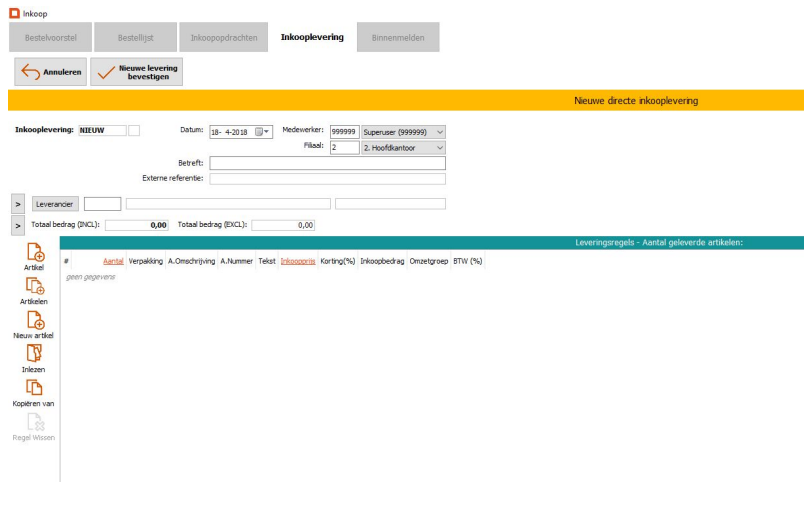The image size is (804, 517).
Task: Go to the Binnenmelden tab
Action: tap(398, 38)
